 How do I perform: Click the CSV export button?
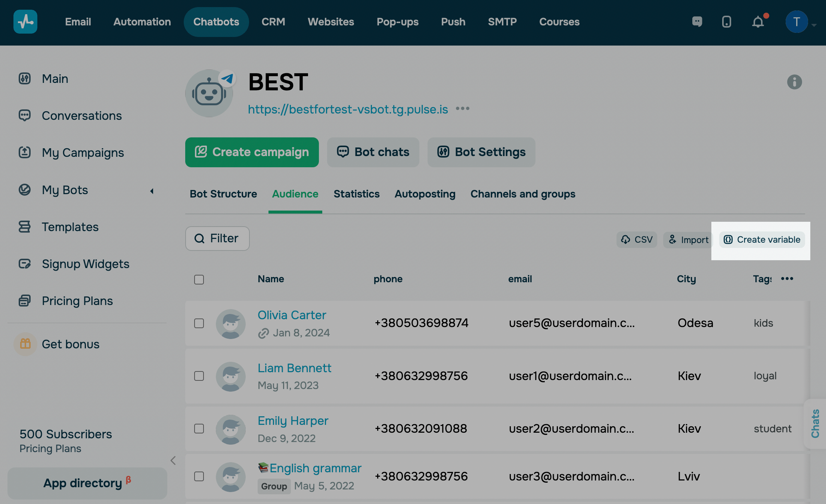point(637,240)
